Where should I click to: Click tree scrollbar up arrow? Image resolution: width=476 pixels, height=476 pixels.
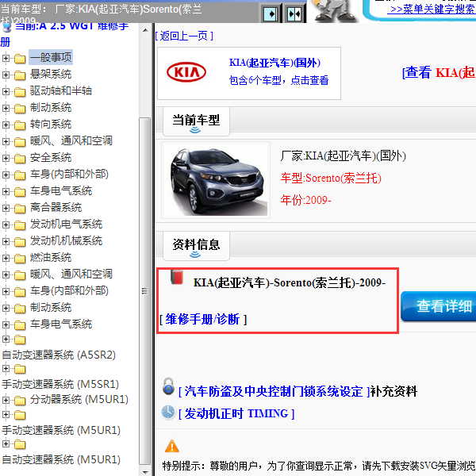pos(145,30)
